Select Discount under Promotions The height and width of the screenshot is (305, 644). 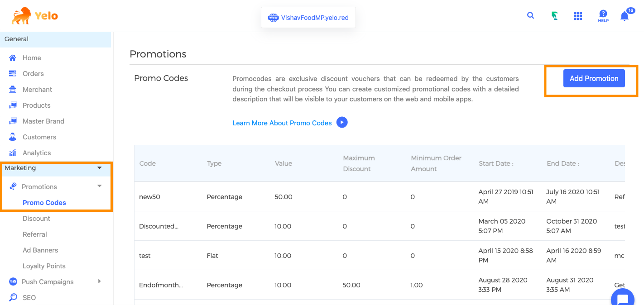[36, 219]
